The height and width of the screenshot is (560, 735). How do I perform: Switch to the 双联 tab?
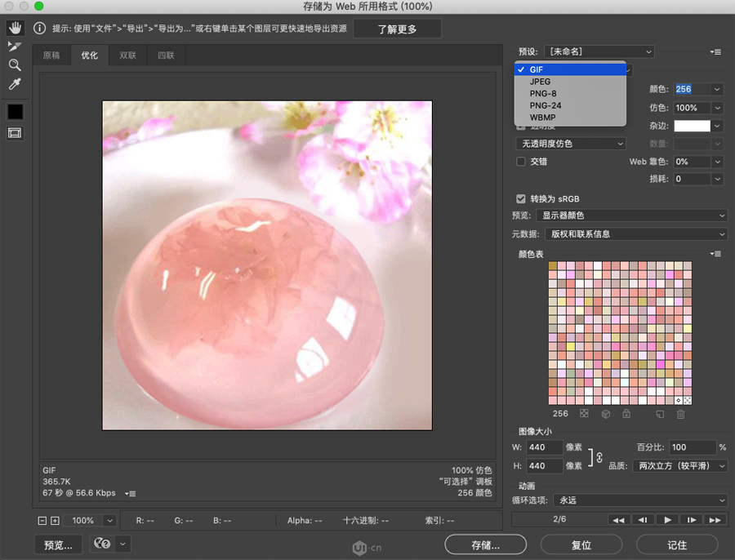[127, 56]
